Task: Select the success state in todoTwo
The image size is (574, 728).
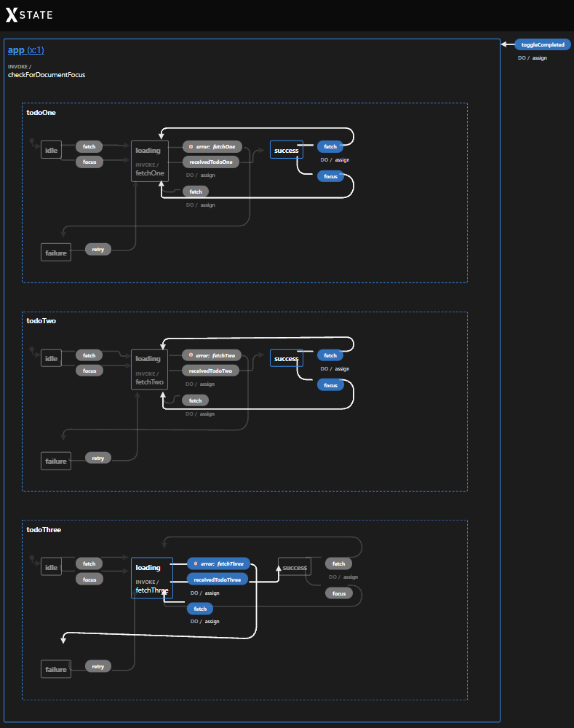Action: point(286,358)
